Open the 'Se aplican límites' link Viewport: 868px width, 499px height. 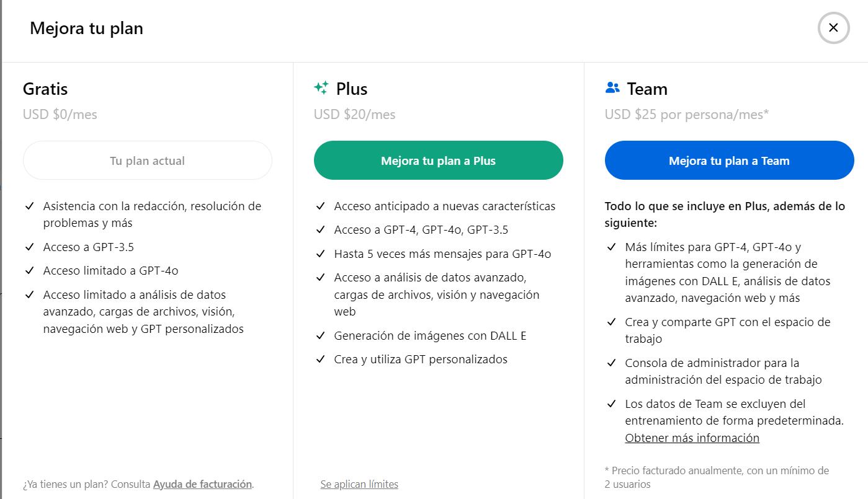click(x=359, y=484)
